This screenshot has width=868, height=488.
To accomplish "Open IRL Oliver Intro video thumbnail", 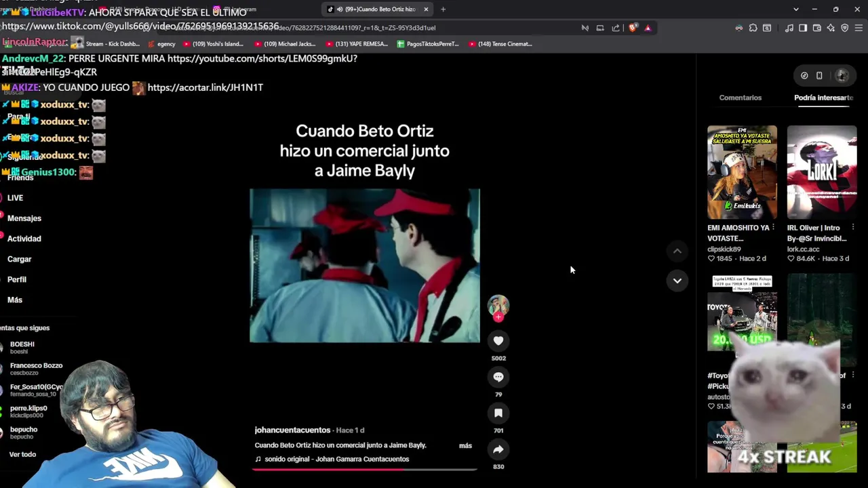I will [822, 172].
